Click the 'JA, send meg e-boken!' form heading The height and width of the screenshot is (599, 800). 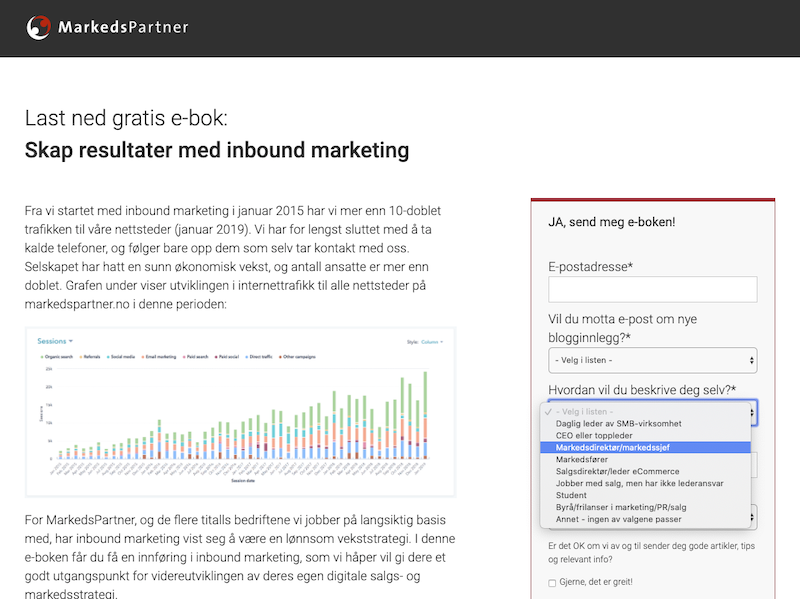click(x=612, y=222)
